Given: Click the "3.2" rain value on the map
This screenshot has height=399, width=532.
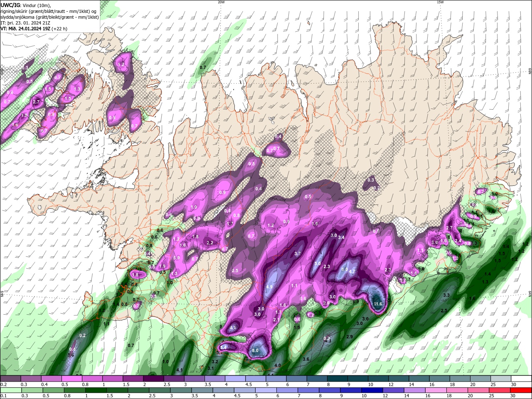Looking at the screenshot, I should (x=215, y=362).
